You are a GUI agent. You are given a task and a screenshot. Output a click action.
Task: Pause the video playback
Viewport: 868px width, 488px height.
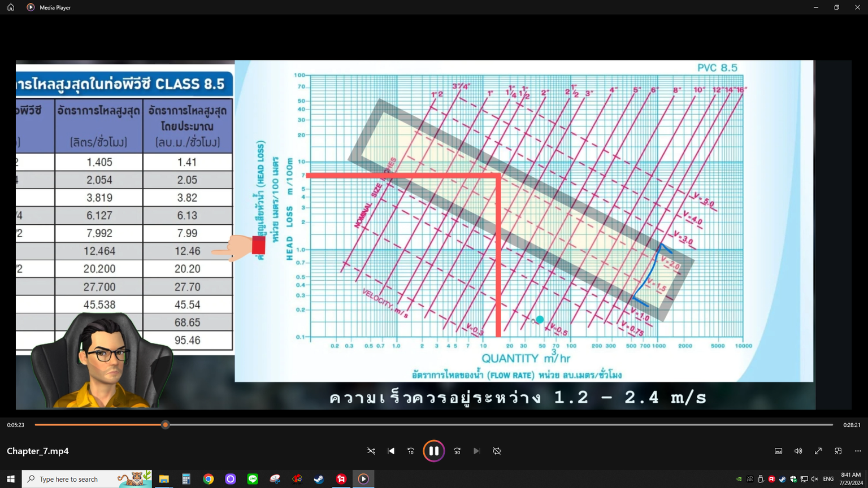(433, 451)
